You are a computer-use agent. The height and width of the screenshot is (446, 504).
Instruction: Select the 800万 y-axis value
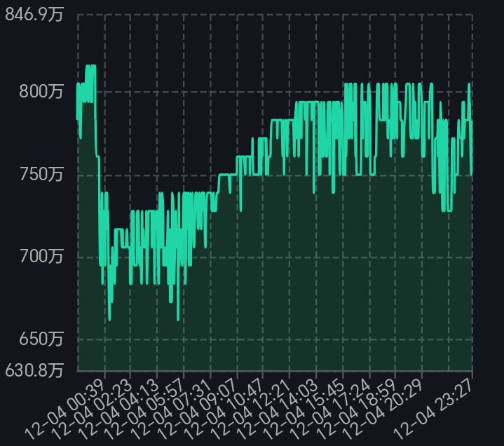click(41, 92)
